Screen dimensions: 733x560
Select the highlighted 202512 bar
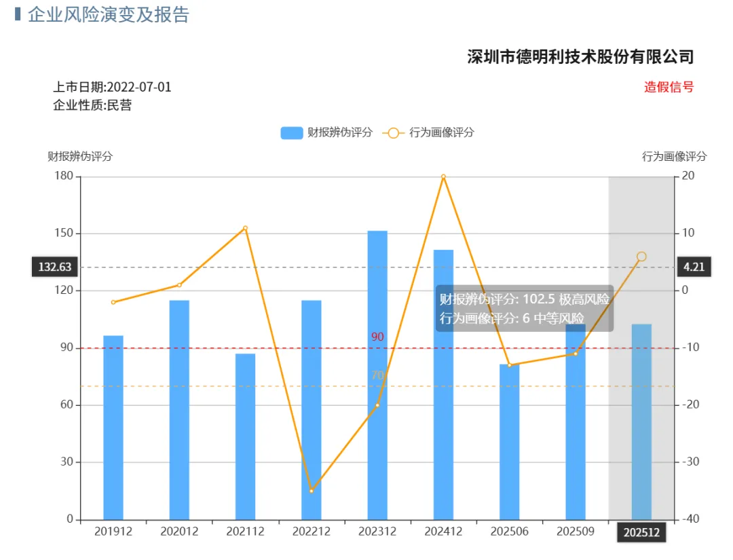[x=641, y=422]
